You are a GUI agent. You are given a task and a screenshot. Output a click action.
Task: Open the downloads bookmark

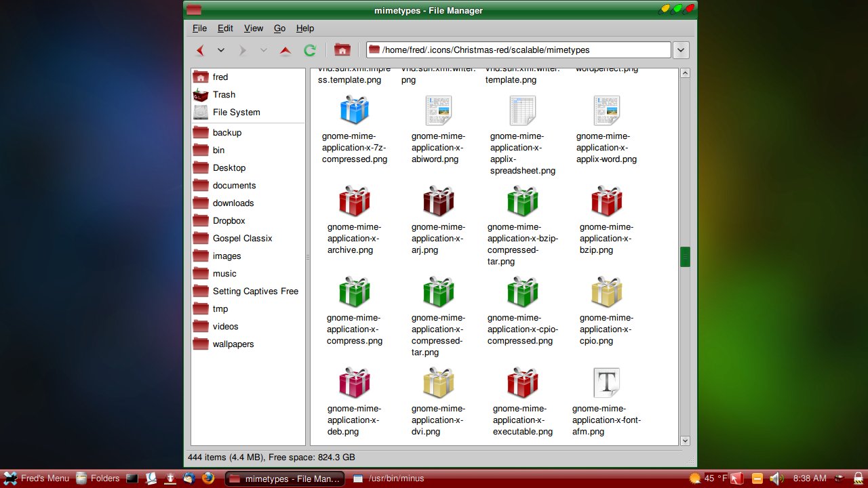point(248,203)
